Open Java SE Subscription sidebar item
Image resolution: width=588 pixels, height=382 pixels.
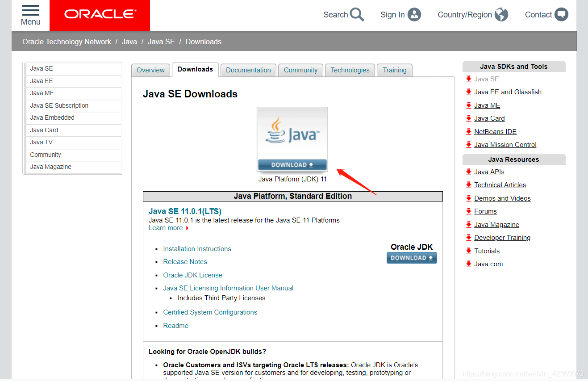73,105
